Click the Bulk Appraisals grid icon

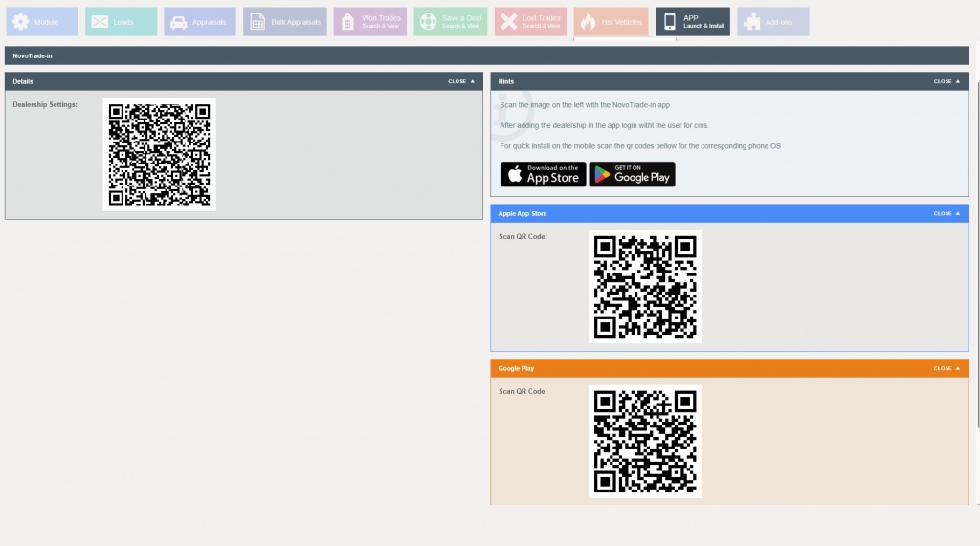click(x=257, y=22)
